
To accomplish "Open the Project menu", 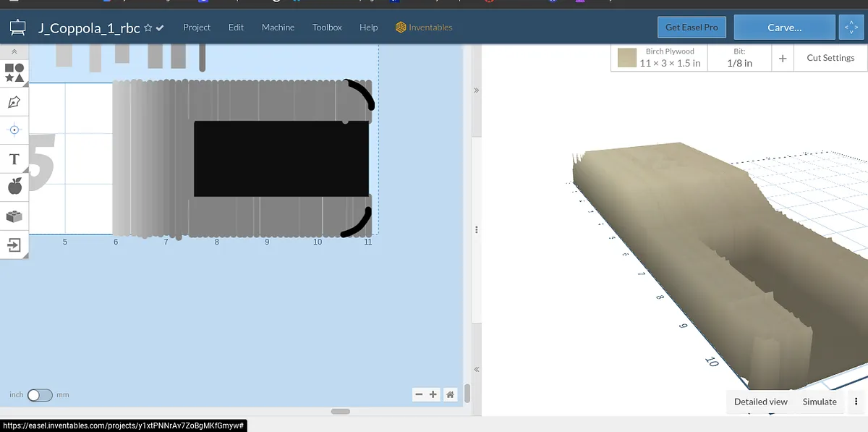I will 197,27.
